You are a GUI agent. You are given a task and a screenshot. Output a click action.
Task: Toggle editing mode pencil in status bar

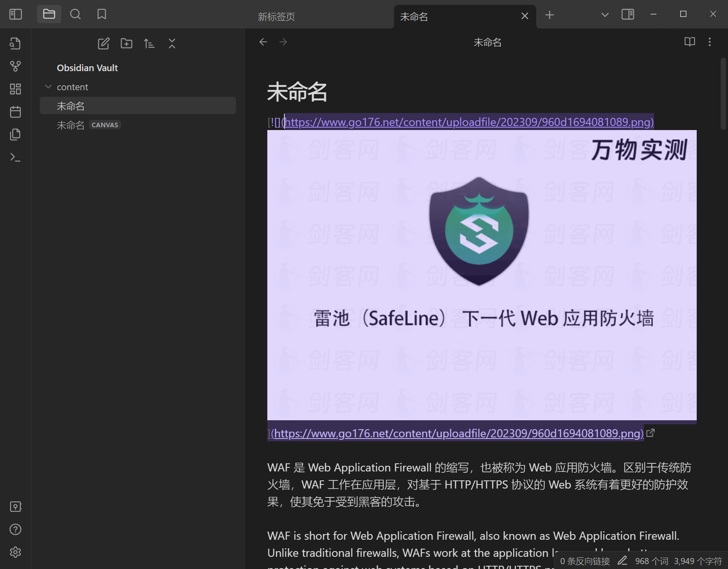622,561
